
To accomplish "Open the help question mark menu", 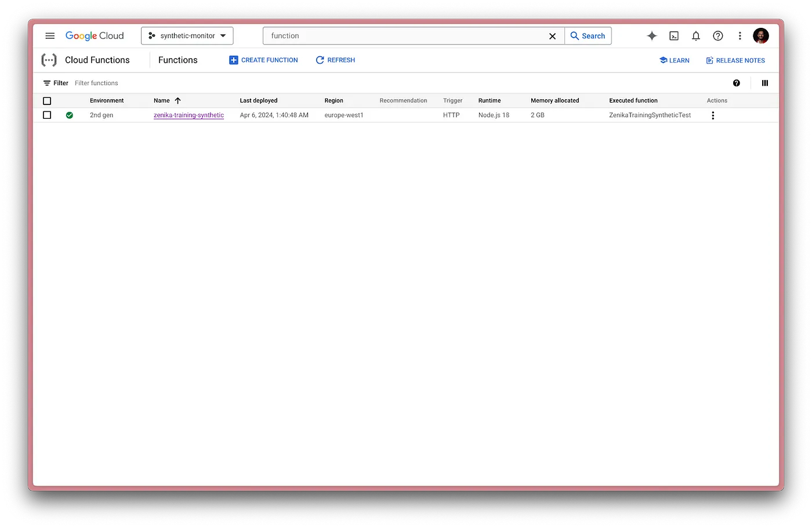I will click(x=718, y=36).
